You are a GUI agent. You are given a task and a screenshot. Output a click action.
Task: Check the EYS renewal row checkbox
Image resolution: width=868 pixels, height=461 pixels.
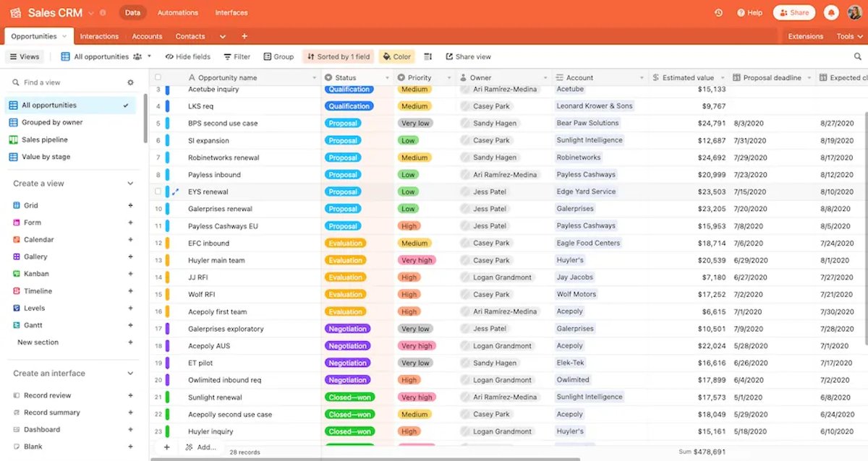coord(158,191)
